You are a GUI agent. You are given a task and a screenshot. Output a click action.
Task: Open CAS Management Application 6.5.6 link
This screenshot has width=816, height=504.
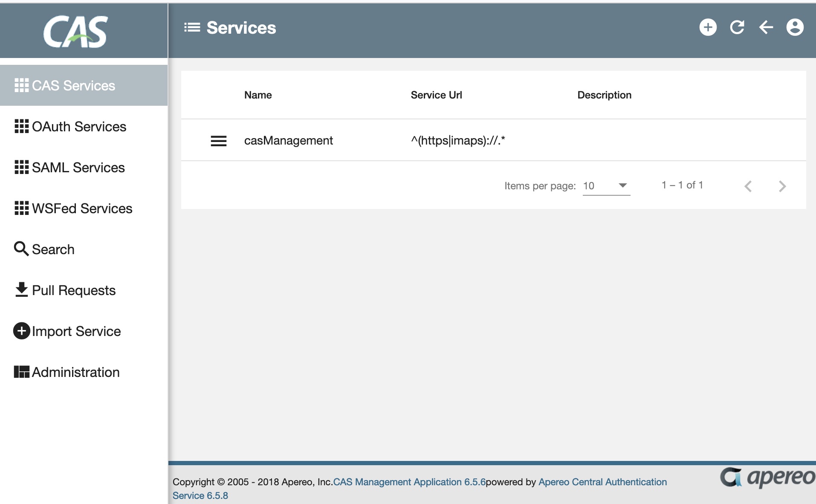409,482
